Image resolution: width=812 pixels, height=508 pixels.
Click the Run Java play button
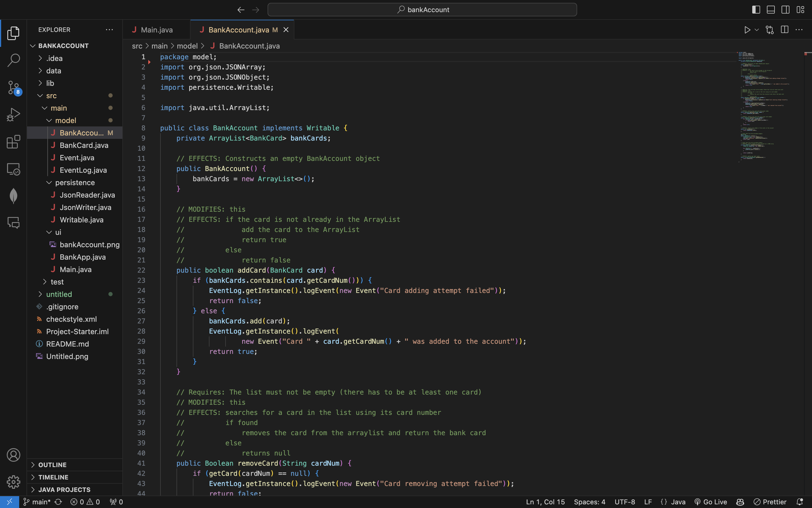pyautogui.click(x=747, y=30)
